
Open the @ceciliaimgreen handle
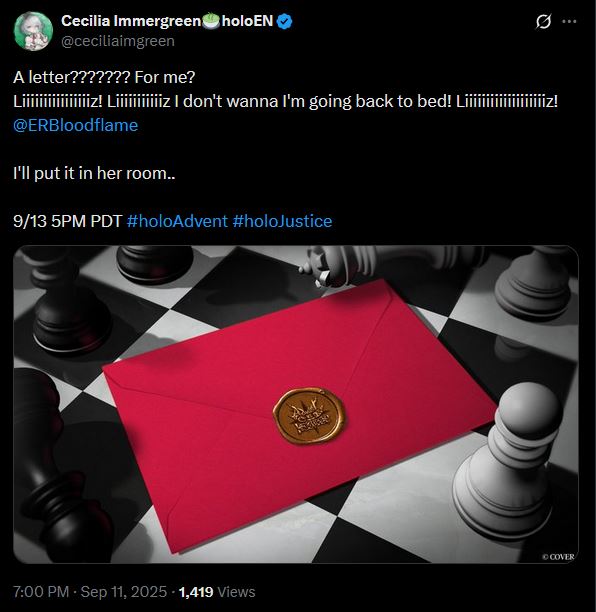coord(118,41)
